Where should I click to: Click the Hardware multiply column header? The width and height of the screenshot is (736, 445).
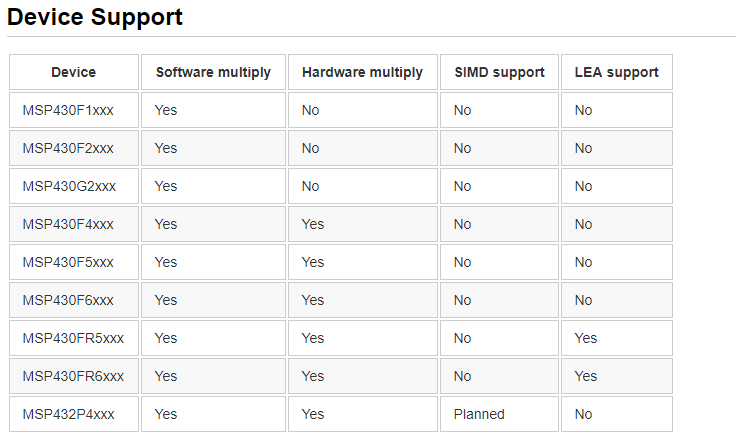(362, 72)
